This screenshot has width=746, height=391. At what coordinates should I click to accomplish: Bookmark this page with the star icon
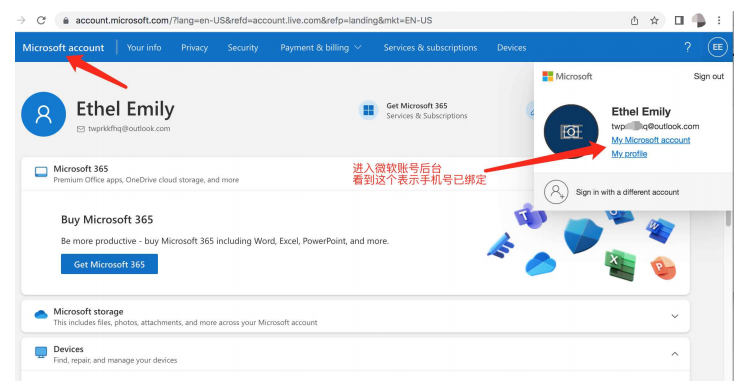tap(655, 20)
